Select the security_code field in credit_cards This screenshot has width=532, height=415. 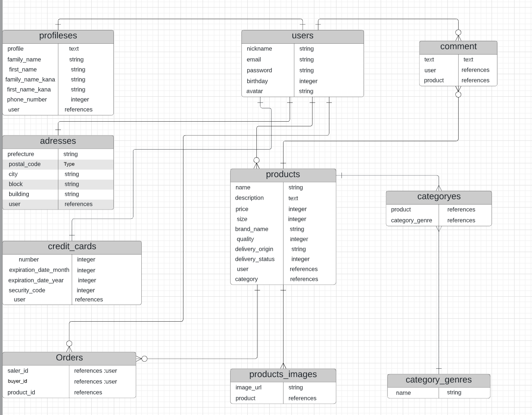(x=27, y=290)
